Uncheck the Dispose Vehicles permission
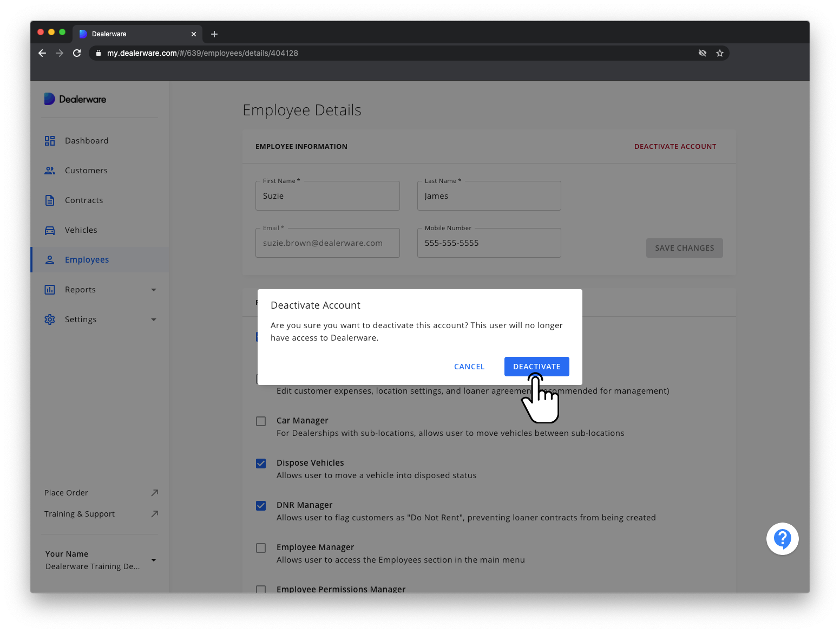This screenshot has width=840, height=633. (x=261, y=463)
